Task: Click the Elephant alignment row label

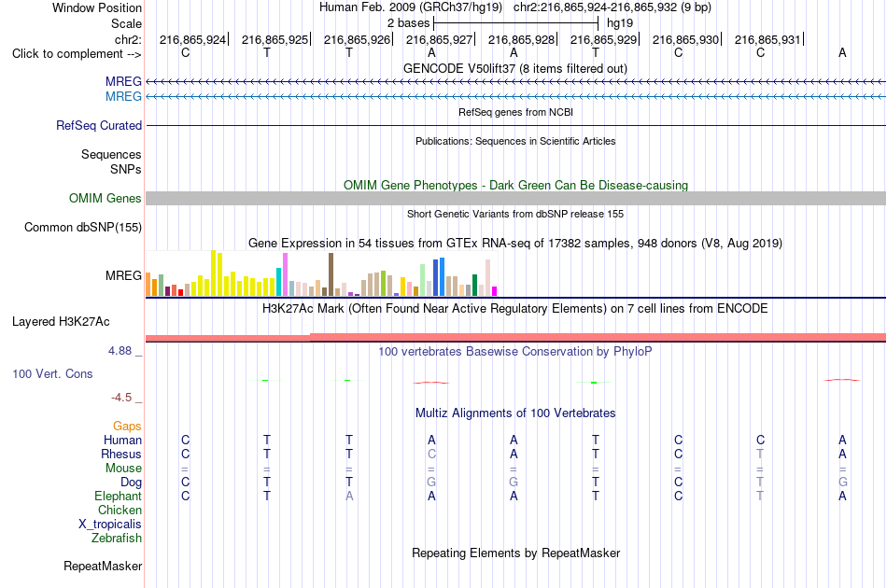Action: tap(118, 496)
